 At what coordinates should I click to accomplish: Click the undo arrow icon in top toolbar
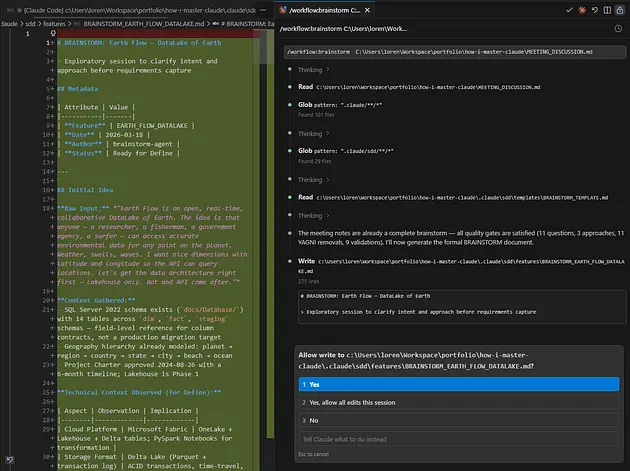595,10
